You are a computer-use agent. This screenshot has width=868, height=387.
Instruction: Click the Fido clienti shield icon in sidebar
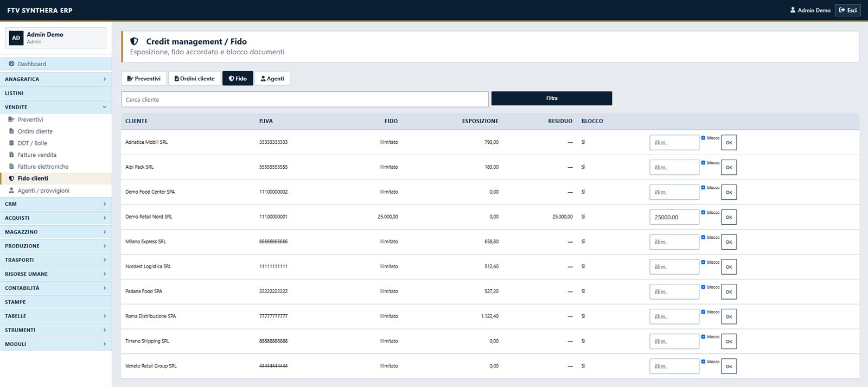11,179
